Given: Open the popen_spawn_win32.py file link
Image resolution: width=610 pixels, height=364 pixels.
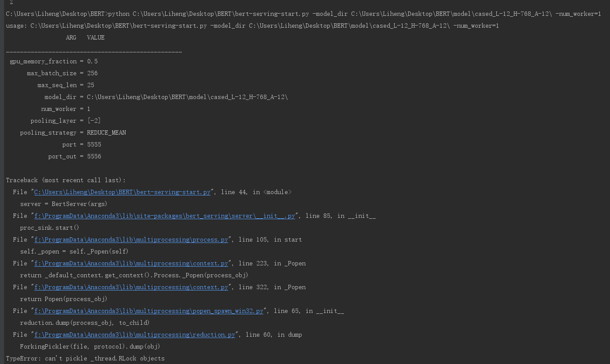Looking at the screenshot, I should [x=149, y=311].
